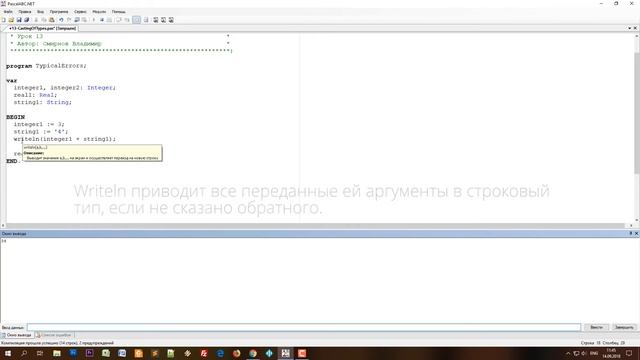Close the editor tab with the X
The image size is (640, 360).
pyautogui.click(x=635, y=28)
